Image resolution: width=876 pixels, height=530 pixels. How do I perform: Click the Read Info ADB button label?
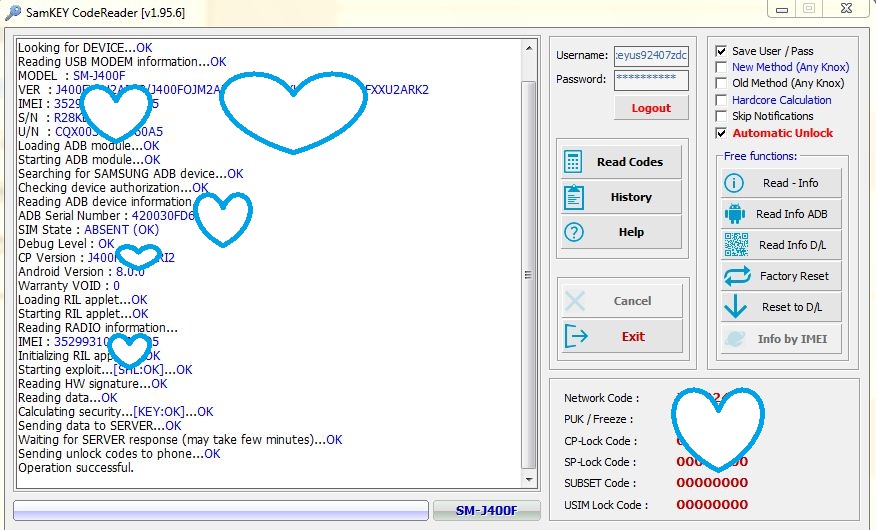(x=792, y=214)
